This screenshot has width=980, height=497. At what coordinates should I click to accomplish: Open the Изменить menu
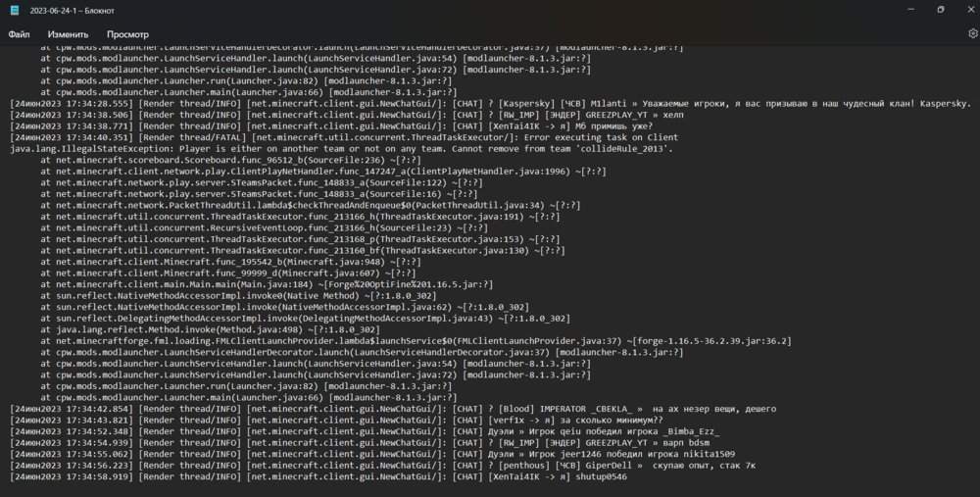point(69,34)
